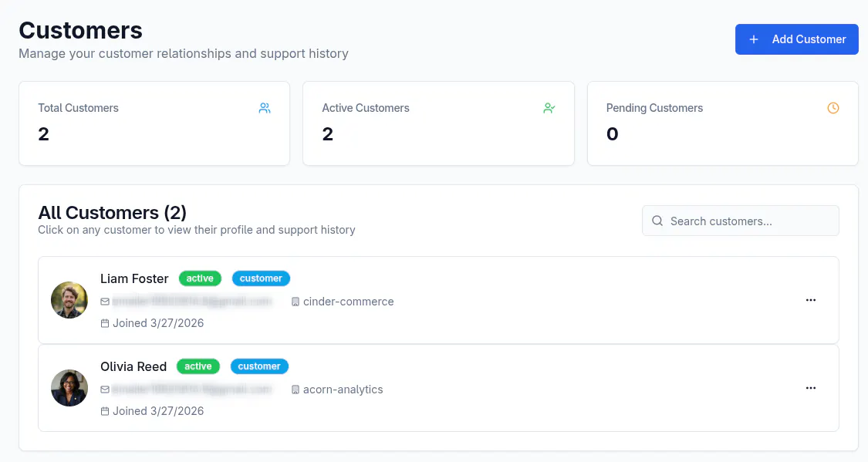Screen dimensions: 868x462
Task: Click Liam Foster's avatar photo
Action: (69, 300)
